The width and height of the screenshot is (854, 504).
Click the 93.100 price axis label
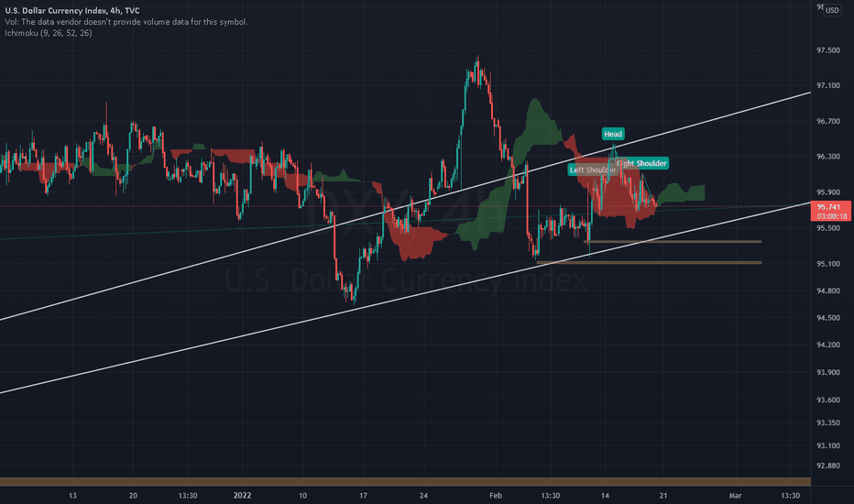tap(827, 445)
